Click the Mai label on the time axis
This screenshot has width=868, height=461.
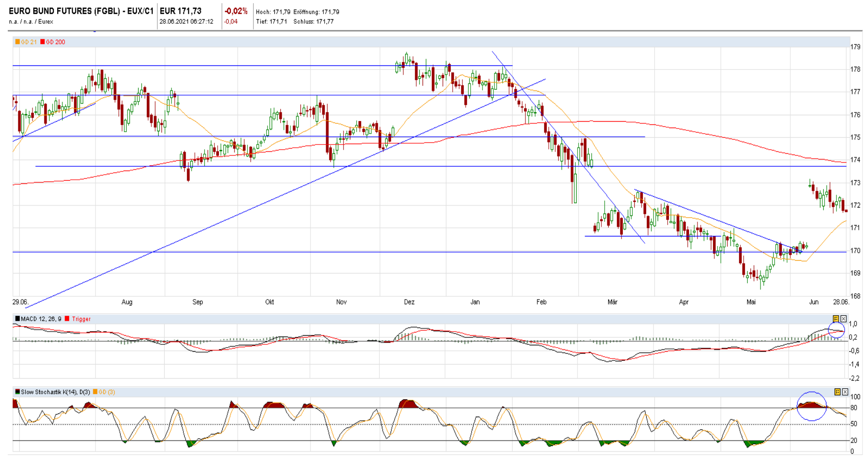[x=751, y=302]
